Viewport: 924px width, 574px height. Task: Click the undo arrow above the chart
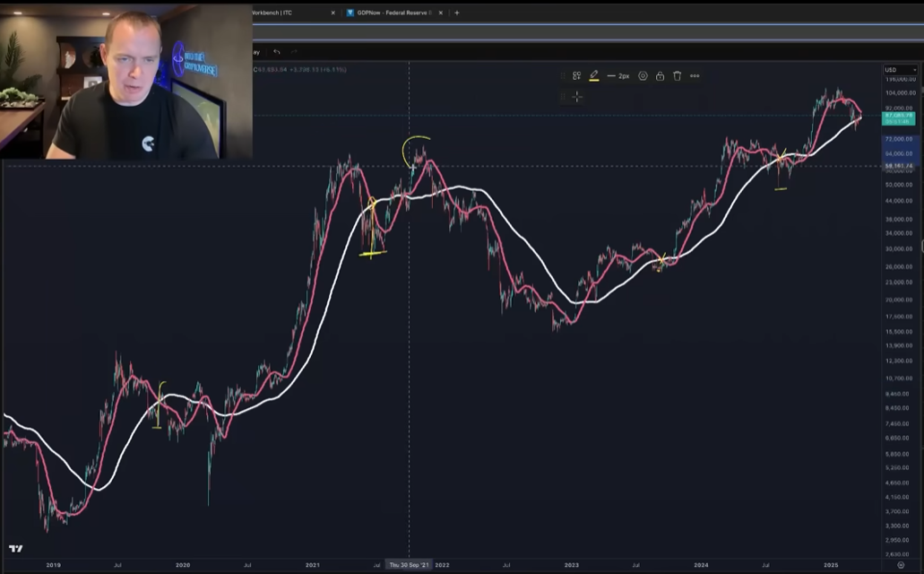(x=276, y=52)
